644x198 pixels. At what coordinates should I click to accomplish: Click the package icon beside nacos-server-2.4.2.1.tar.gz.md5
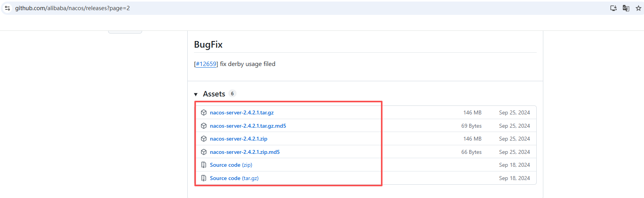pos(204,126)
